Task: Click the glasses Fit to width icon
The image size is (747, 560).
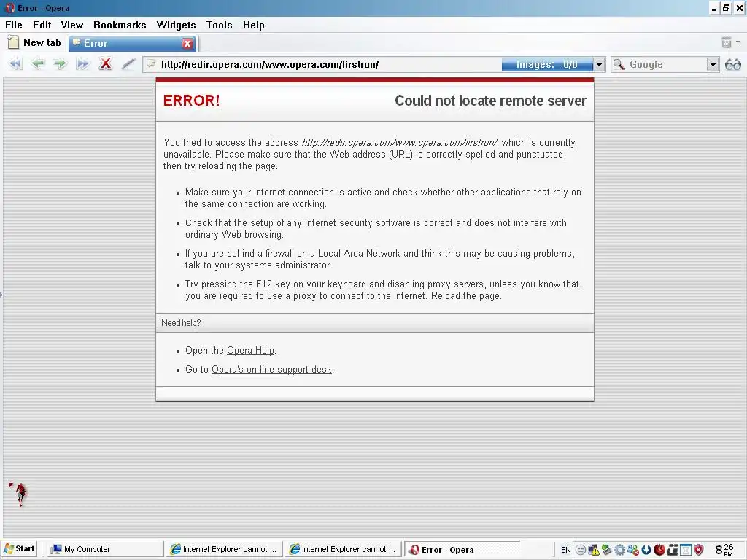Action: (732, 64)
